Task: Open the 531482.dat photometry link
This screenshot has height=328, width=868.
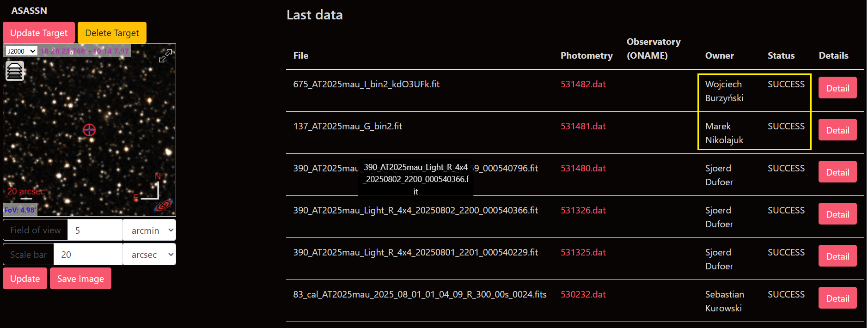Action: coord(583,84)
